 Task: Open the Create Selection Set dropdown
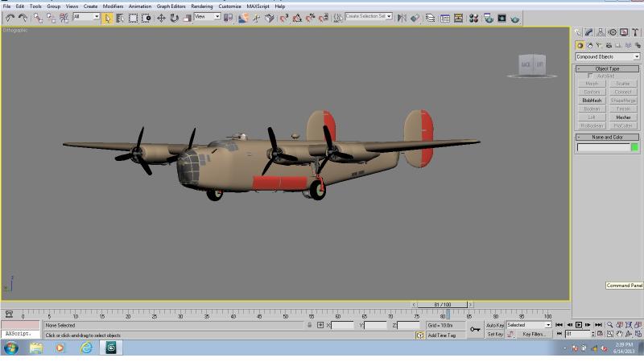369,16
